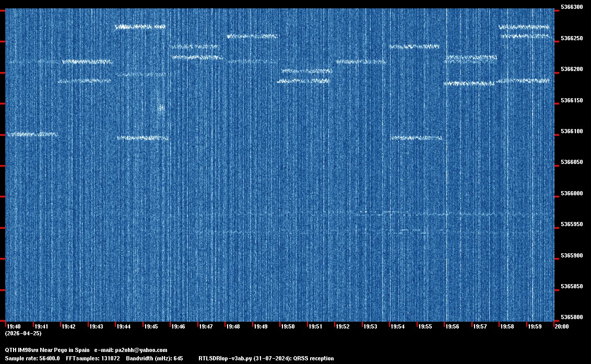Viewport: 591px width, 364px height.
Task: Click the 20:00 time axis label
Action: pyautogui.click(x=562, y=326)
